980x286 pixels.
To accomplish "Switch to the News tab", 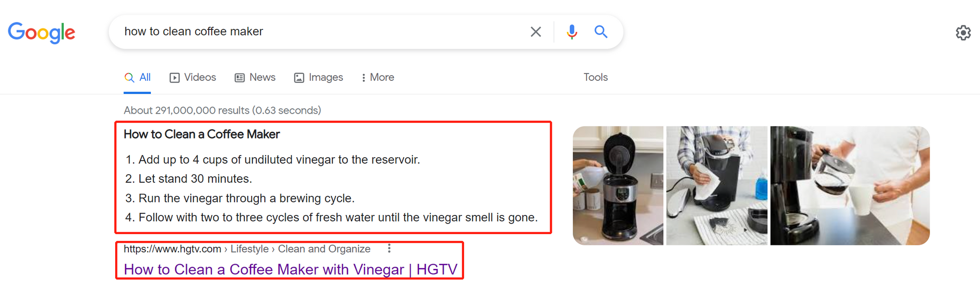I will click(x=255, y=77).
